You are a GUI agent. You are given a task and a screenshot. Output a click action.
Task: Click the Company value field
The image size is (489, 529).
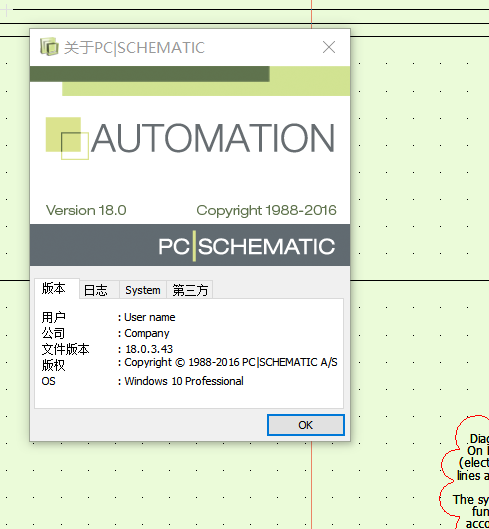[147, 333]
